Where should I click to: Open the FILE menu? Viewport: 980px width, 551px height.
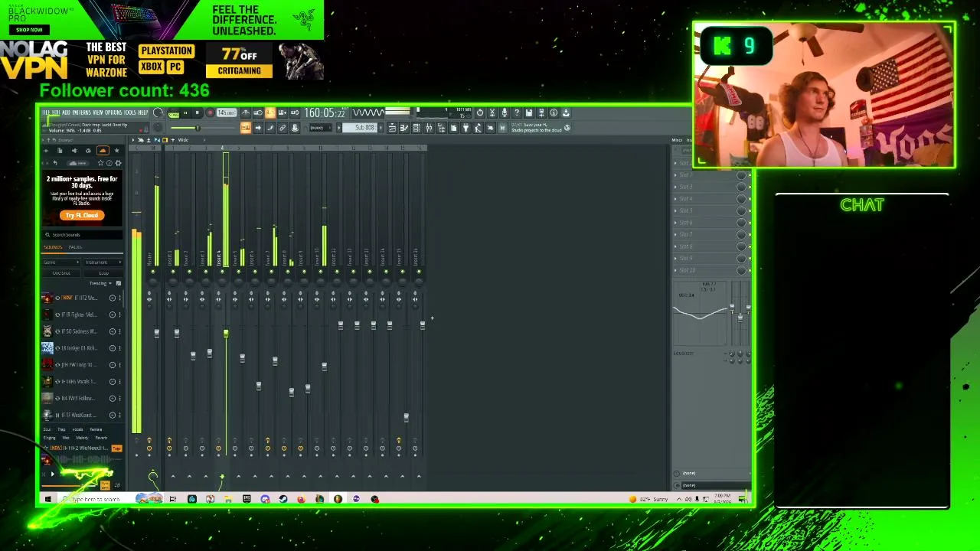(x=46, y=113)
